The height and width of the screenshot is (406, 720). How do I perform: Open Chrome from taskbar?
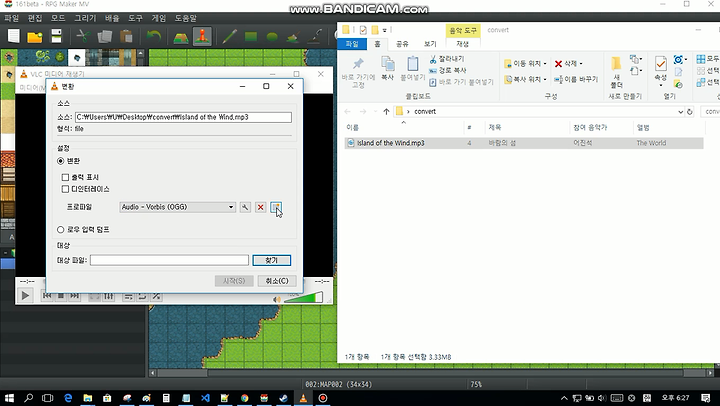click(244, 398)
